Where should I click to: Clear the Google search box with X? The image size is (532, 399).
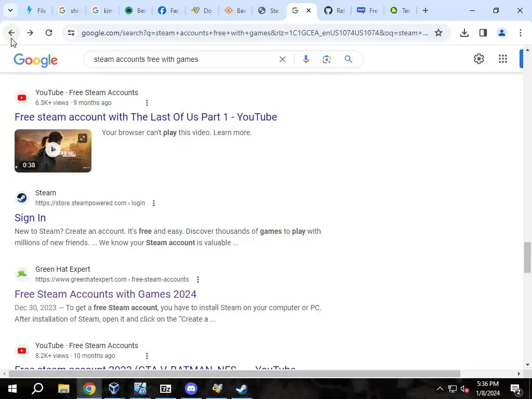point(282,59)
